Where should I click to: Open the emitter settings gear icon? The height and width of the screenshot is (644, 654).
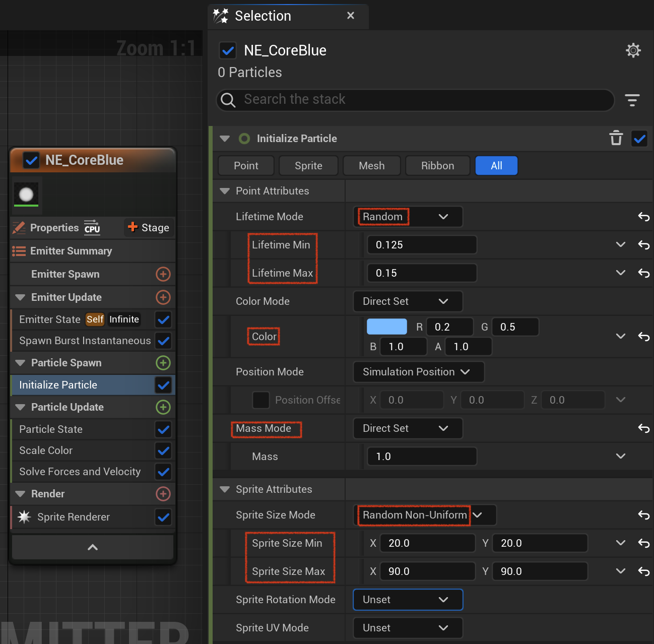click(633, 50)
